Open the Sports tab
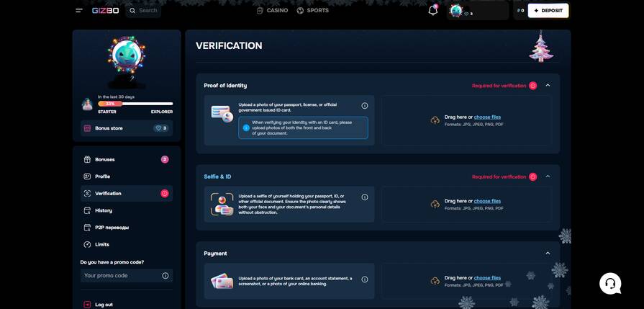644x309 pixels. (312, 11)
